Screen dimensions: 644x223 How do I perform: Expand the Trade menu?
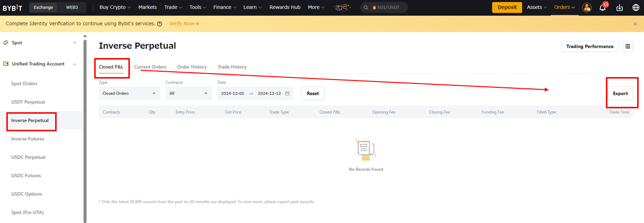tap(173, 7)
